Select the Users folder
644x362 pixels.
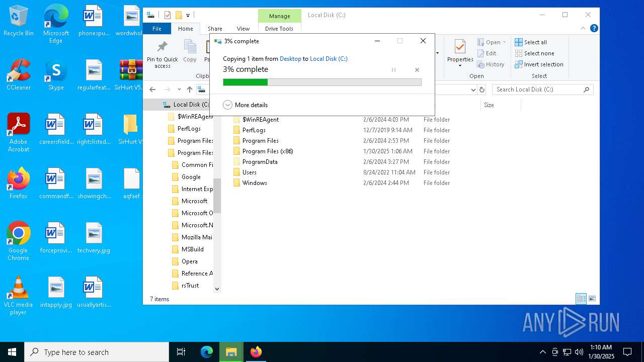(249, 172)
